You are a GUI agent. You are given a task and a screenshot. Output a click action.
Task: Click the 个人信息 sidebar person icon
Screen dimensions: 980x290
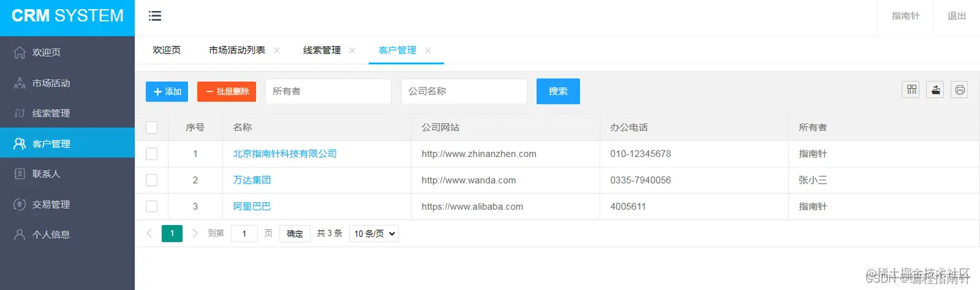tap(20, 234)
